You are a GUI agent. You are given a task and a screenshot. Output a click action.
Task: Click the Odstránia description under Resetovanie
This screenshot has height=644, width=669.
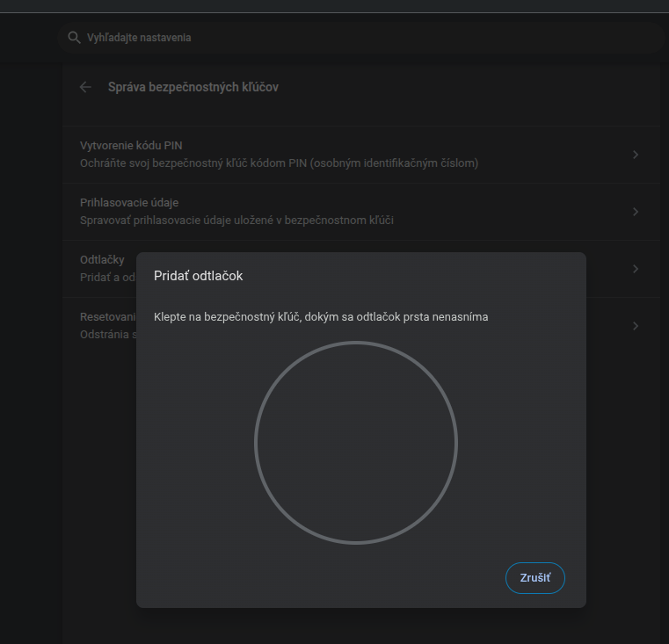pos(106,335)
